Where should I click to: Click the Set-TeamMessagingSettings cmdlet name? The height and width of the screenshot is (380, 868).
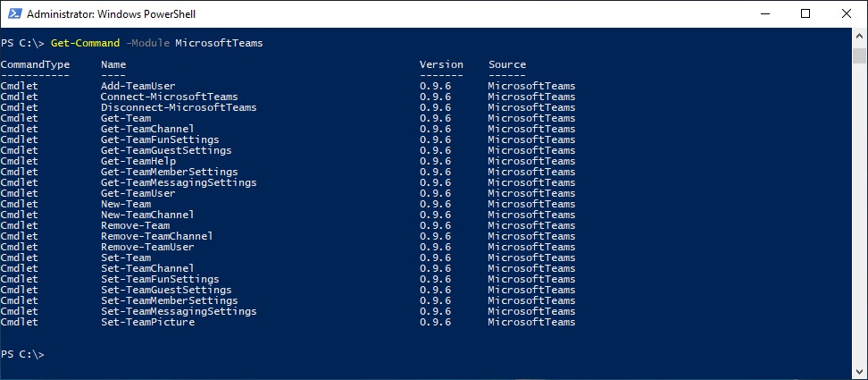(179, 311)
